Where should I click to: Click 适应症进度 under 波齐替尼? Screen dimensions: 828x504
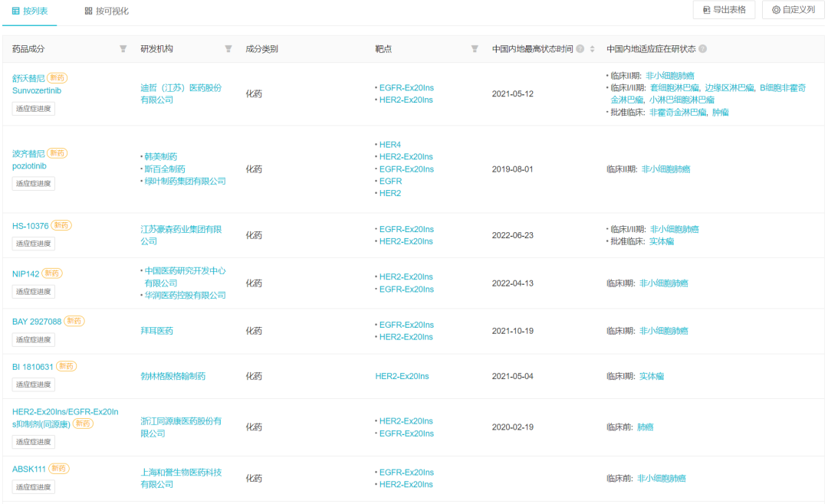coord(33,184)
